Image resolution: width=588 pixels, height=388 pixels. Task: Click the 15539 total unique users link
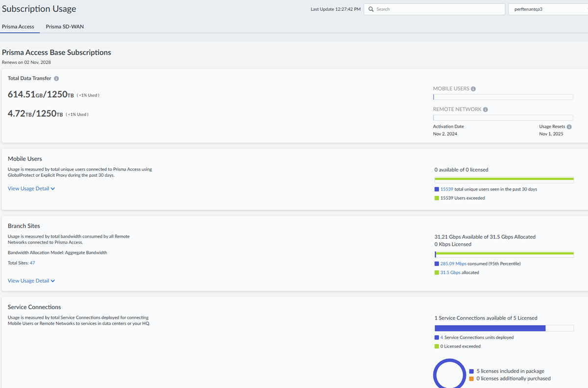(x=446, y=189)
